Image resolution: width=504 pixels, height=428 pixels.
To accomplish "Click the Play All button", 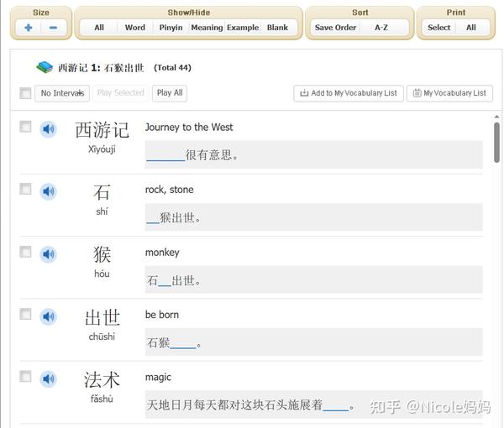I will [x=170, y=93].
